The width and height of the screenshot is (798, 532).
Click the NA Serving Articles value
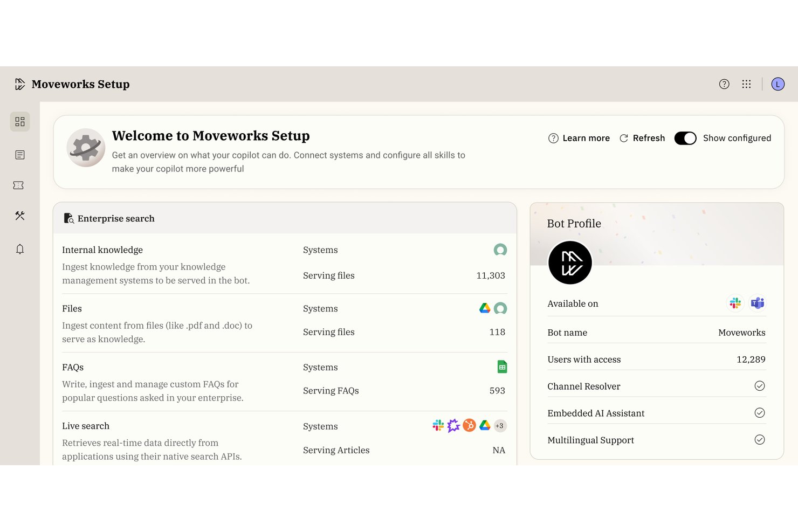(x=499, y=450)
